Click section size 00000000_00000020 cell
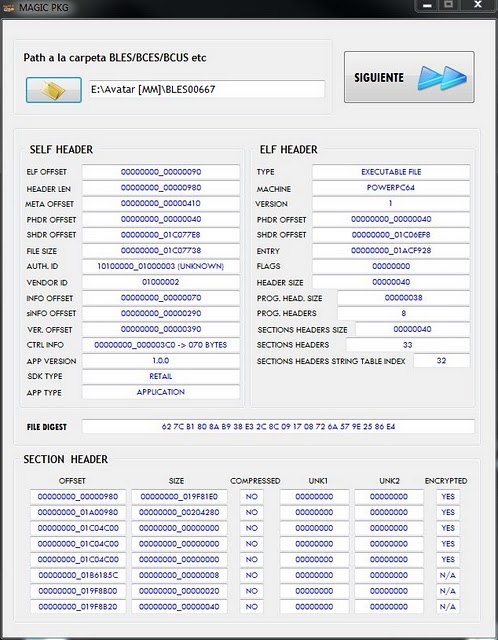 pyautogui.click(x=179, y=591)
